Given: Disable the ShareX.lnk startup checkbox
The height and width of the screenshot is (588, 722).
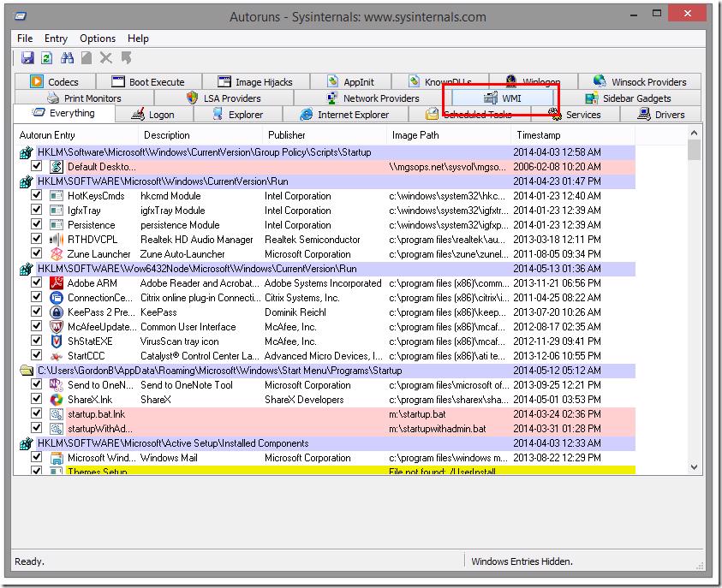Looking at the screenshot, I should 36,399.
